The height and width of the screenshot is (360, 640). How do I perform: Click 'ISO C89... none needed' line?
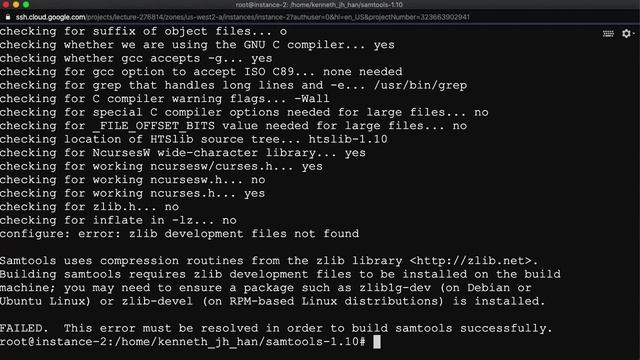click(201, 72)
